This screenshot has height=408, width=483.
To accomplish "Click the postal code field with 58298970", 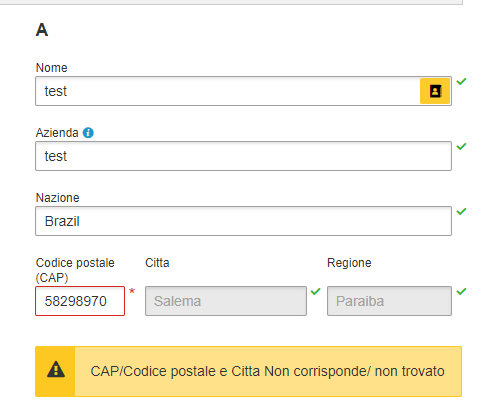I will pyautogui.click(x=80, y=301).
